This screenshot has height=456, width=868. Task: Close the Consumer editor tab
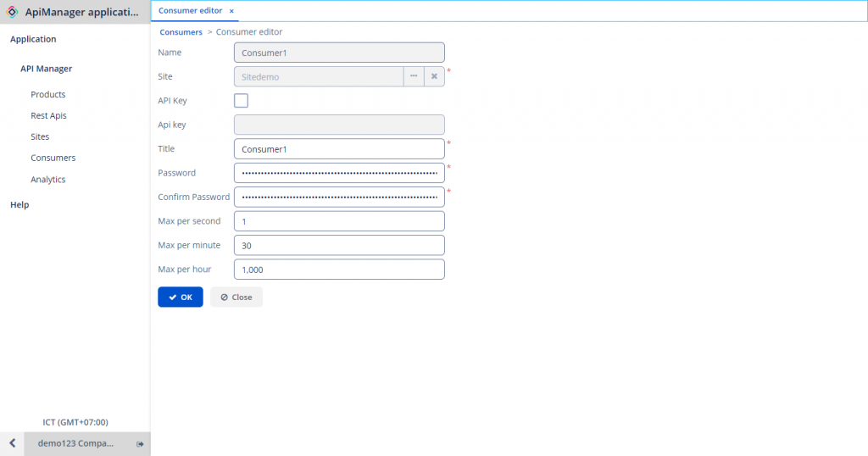click(231, 11)
